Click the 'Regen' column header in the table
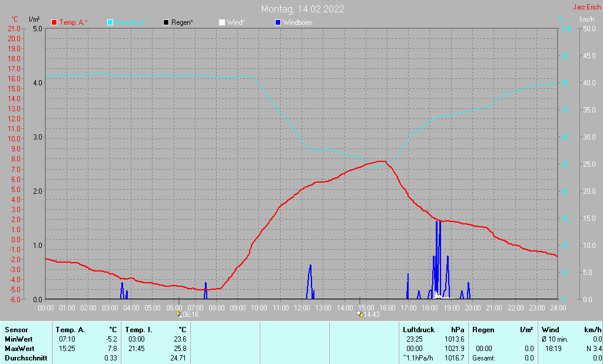The width and height of the screenshot is (603, 364). click(483, 330)
